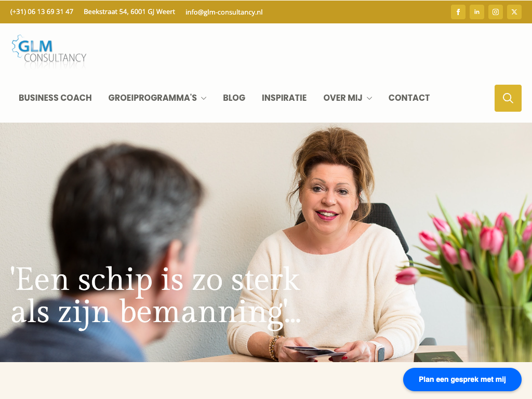Open the Facebook social icon
Viewport: 532px width, 399px height.
(458, 12)
